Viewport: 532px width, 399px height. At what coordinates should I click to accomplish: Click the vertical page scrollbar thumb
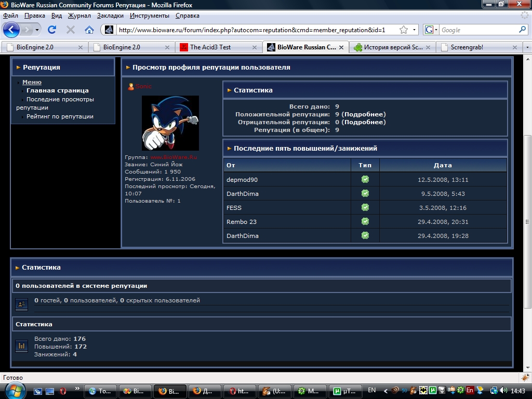click(x=527, y=221)
